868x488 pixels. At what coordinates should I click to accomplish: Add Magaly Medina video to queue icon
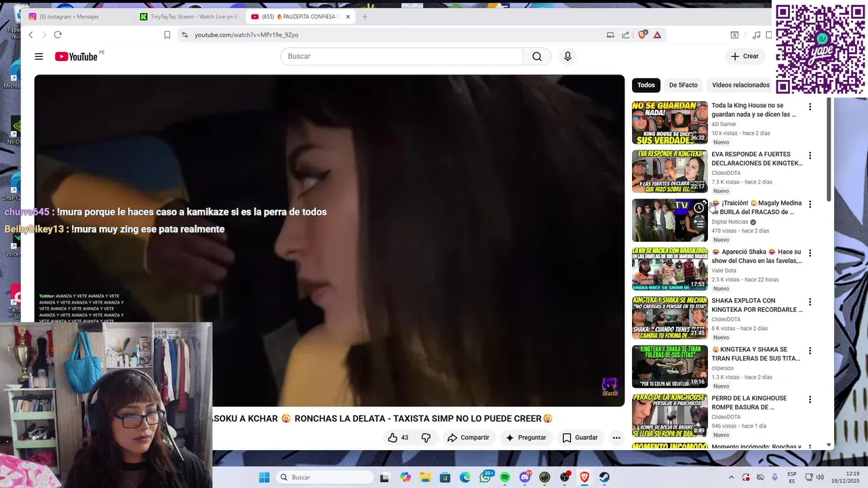[698, 222]
